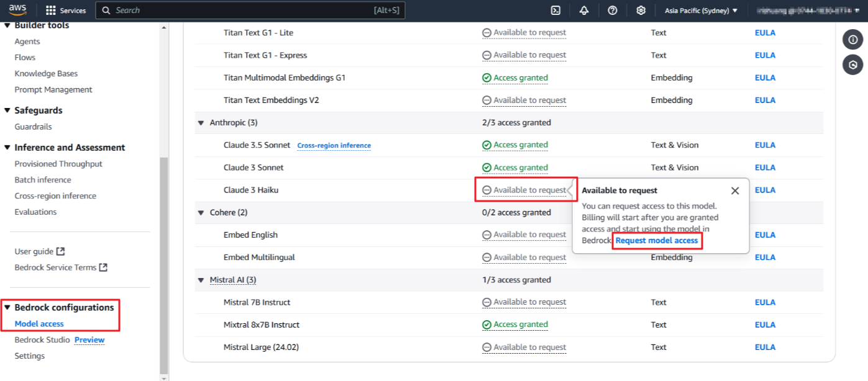View notifications via the bell icon
Screen dimensions: 868x381
click(583, 10)
